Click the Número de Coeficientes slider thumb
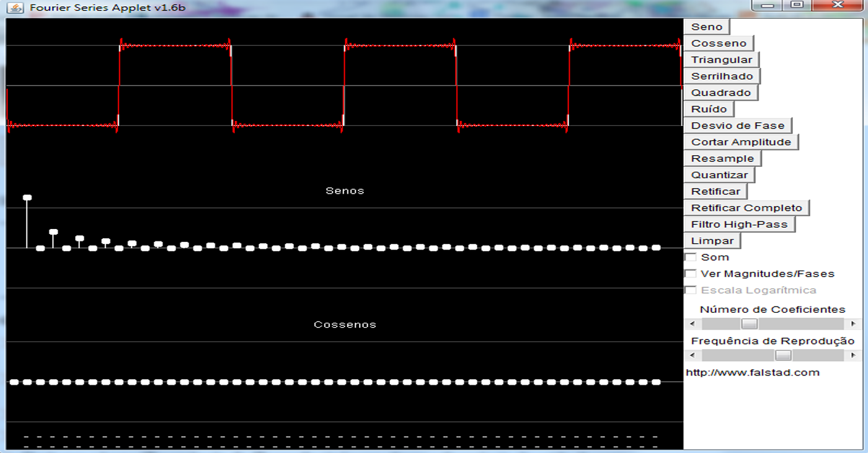The image size is (868, 453). coord(750,324)
